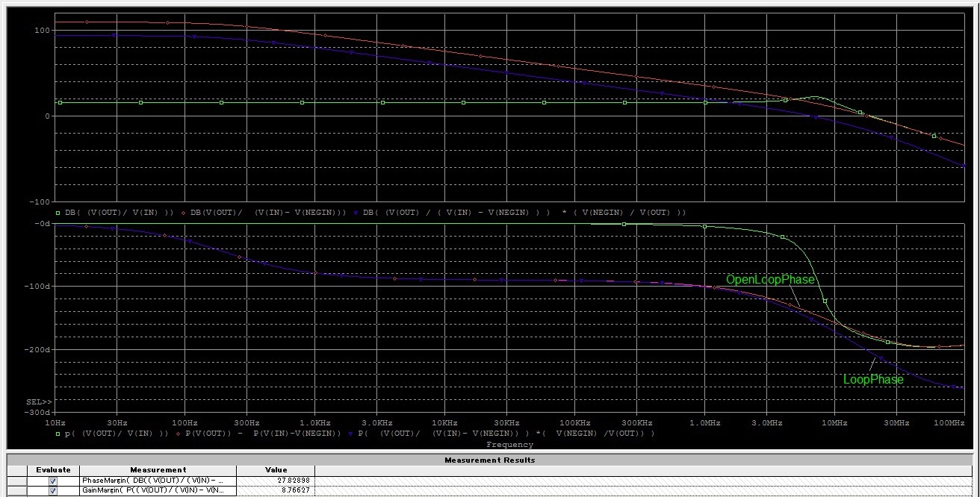Uncheck the Evaluate checkbox for PhaseMargin
The height and width of the screenshot is (497, 980).
click(x=53, y=481)
